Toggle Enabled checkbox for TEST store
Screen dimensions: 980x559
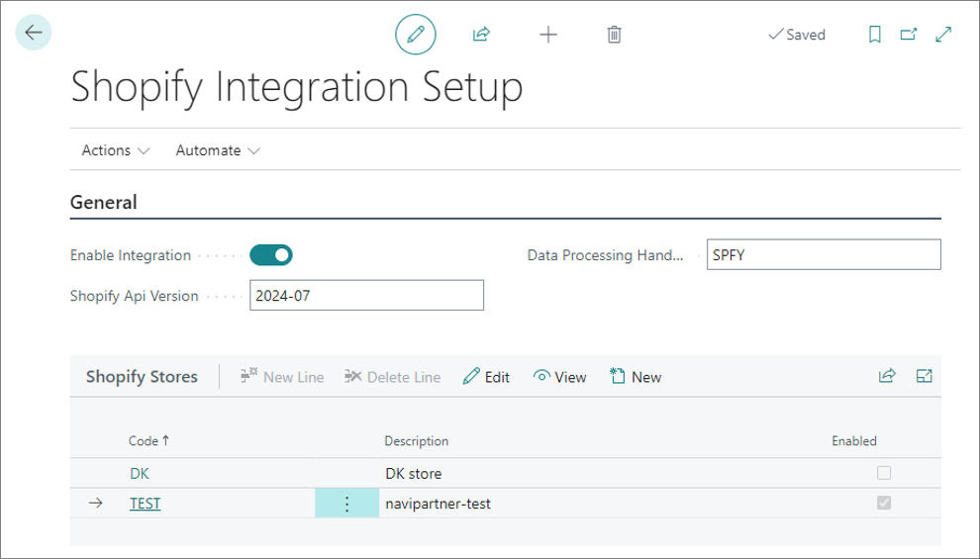884,503
